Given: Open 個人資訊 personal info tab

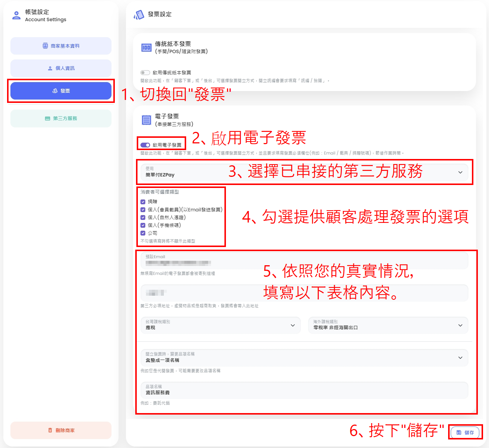Looking at the screenshot, I should (61, 68).
